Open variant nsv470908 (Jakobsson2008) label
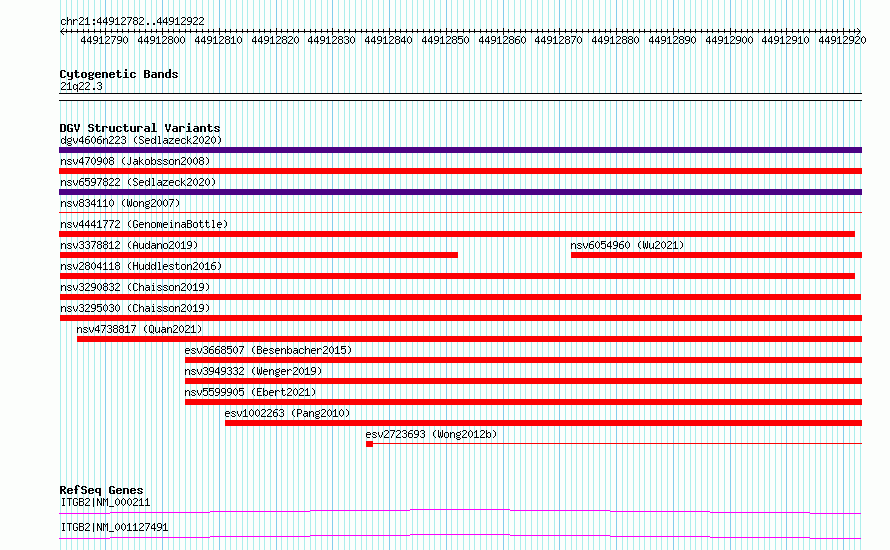The width and height of the screenshot is (890, 550). (x=135, y=161)
